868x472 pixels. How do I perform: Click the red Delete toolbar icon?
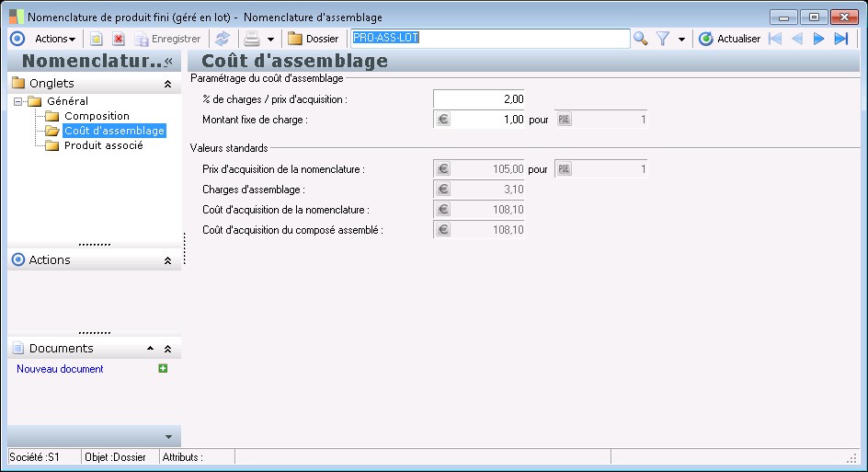point(119,39)
